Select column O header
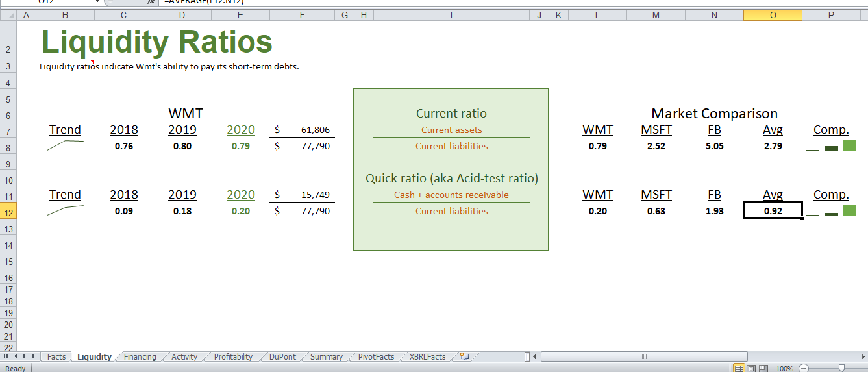 coord(773,14)
